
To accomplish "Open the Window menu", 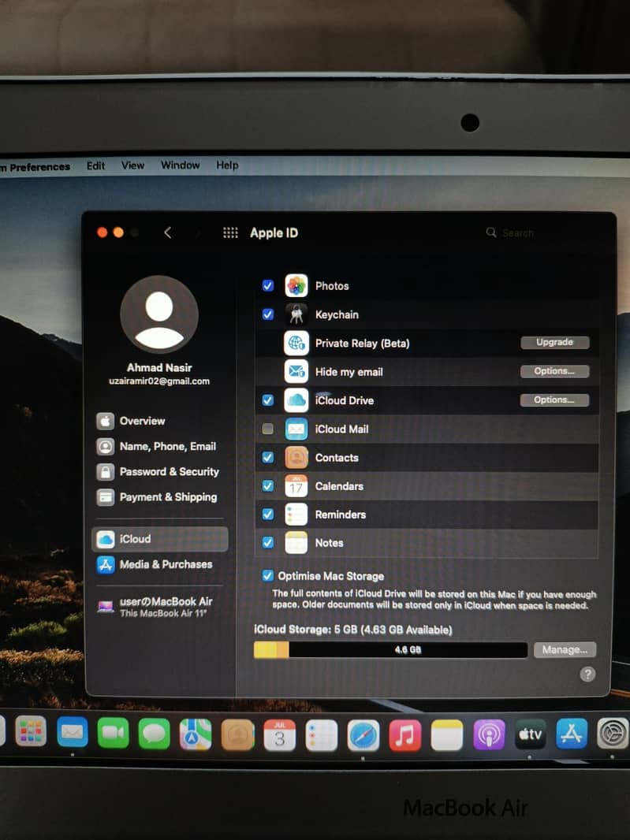I will tap(180, 165).
